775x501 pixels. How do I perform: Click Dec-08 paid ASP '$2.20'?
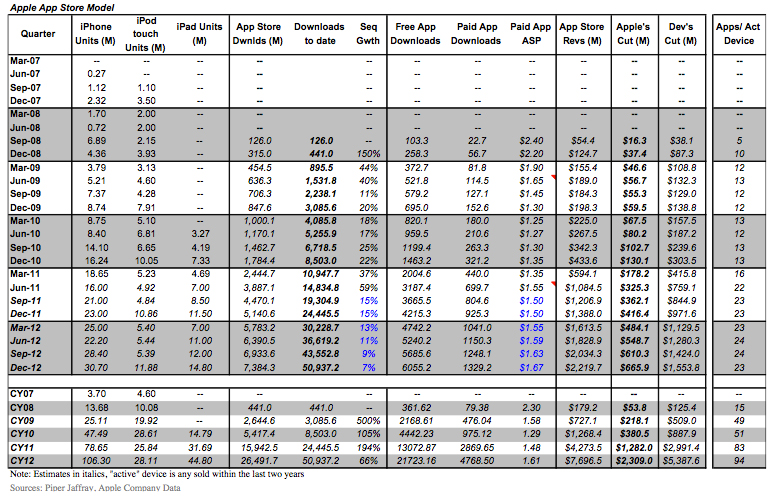(531, 154)
